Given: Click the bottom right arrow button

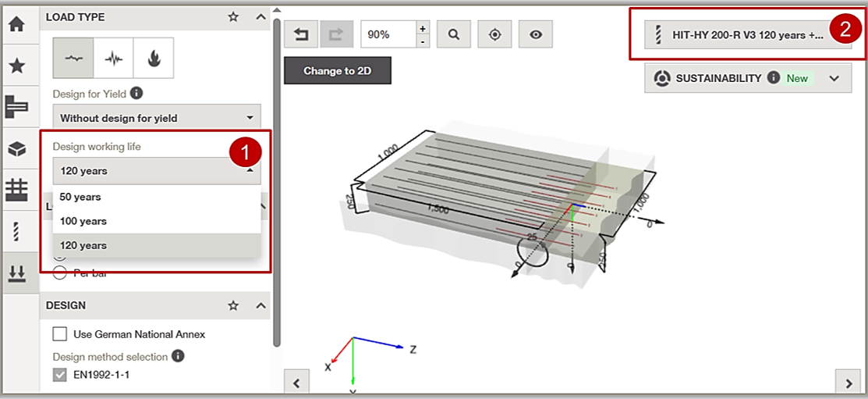Looking at the screenshot, I should tap(849, 383).
